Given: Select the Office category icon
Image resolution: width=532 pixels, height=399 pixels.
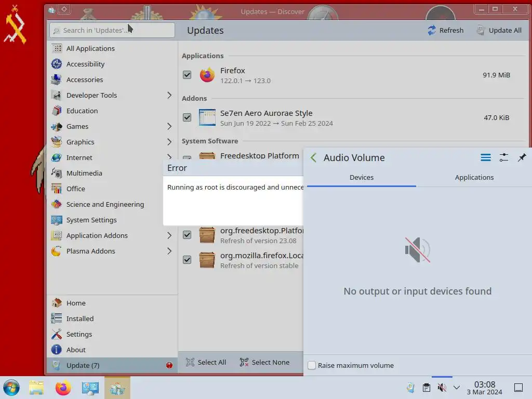Looking at the screenshot, I should (x=56, y=189).
